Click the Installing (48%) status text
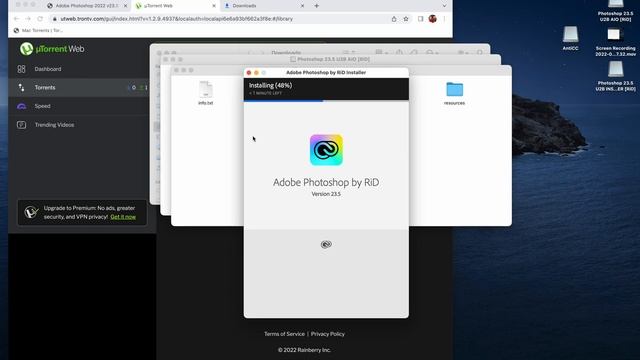 (271, 85)
